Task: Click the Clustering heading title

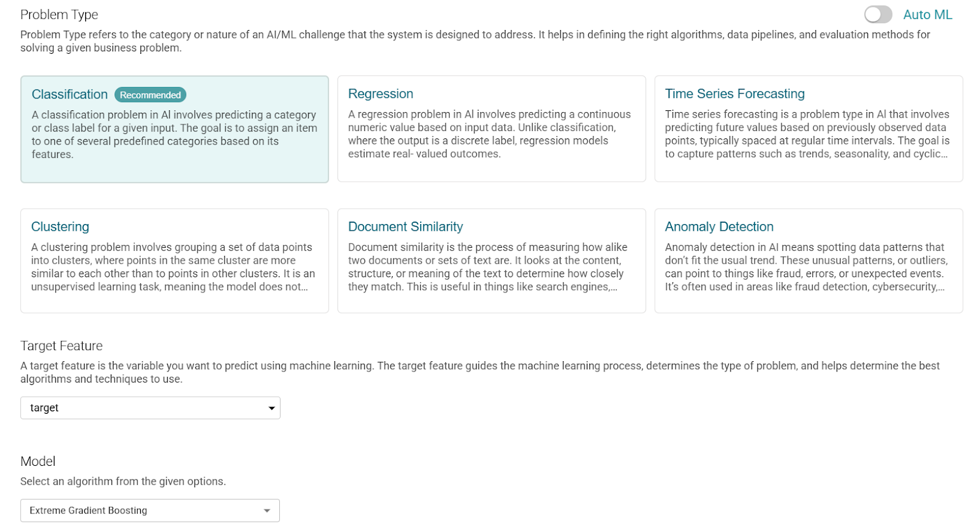Action: [60, 226]
